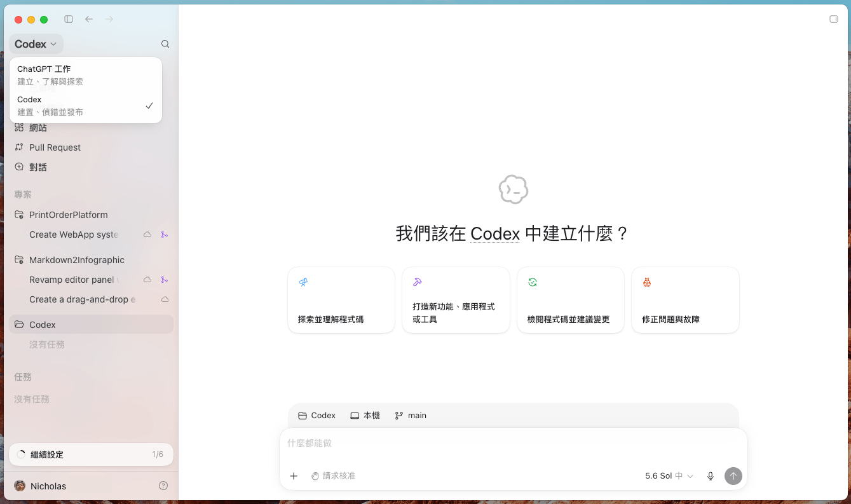This screenshot has width=851, height=504.
Task: Click the branch icon on Revamp editor row
Action: [x=164, y=280]
